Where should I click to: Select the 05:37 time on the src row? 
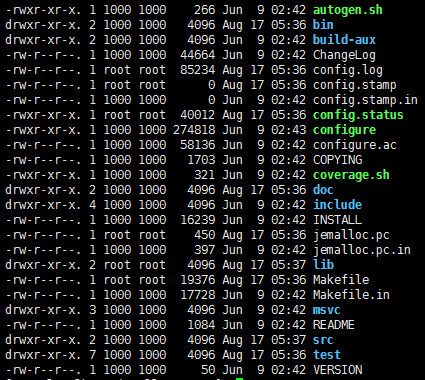click(288, 340)
